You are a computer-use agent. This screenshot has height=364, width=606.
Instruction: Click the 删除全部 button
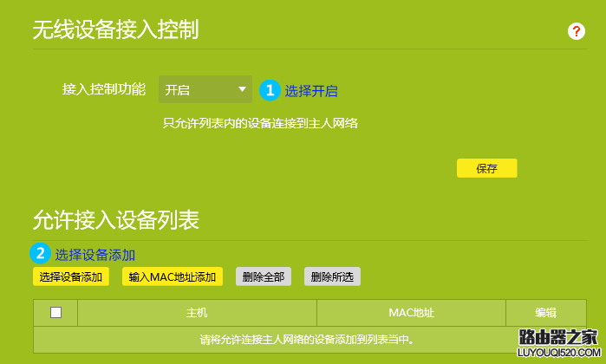coord(264,276)
